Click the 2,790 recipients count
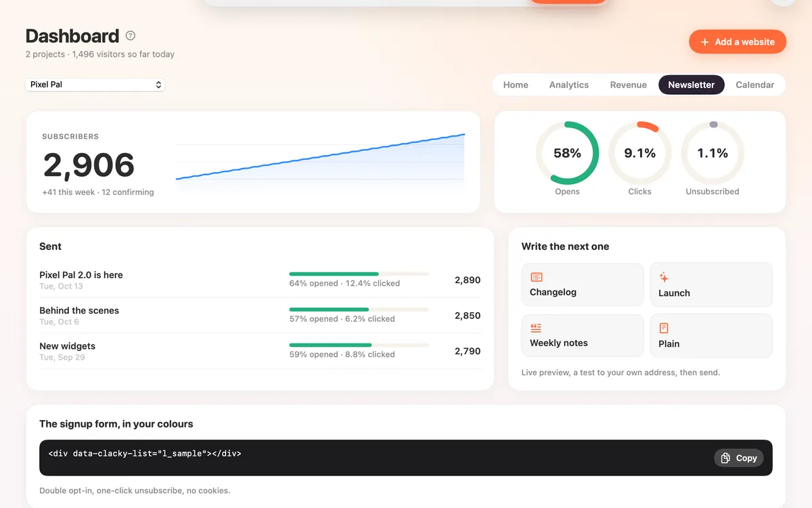This screenshot has height=508, width=812. [x=468, y=351]
